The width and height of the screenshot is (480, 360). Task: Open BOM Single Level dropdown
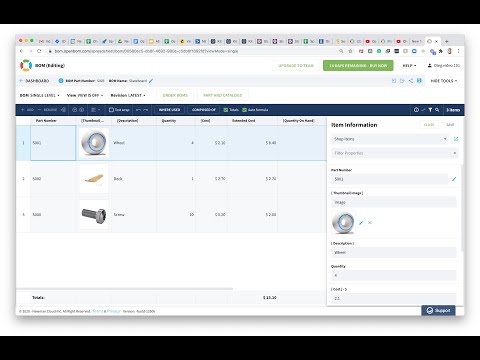coord(40,95)
